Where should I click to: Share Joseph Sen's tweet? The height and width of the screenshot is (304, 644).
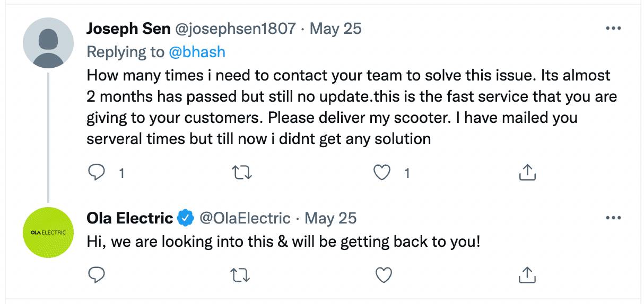coord(526,172)
